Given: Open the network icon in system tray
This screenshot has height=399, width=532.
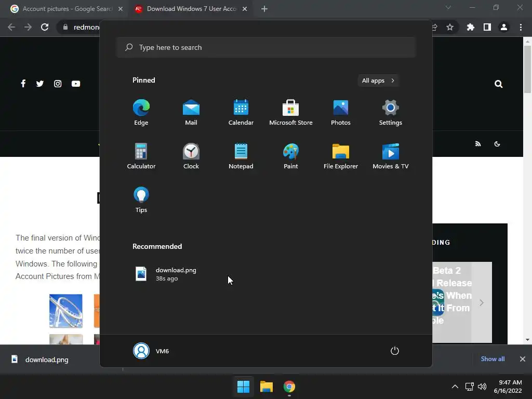Looking at the screenshot, I should click(x=469, y=387).
